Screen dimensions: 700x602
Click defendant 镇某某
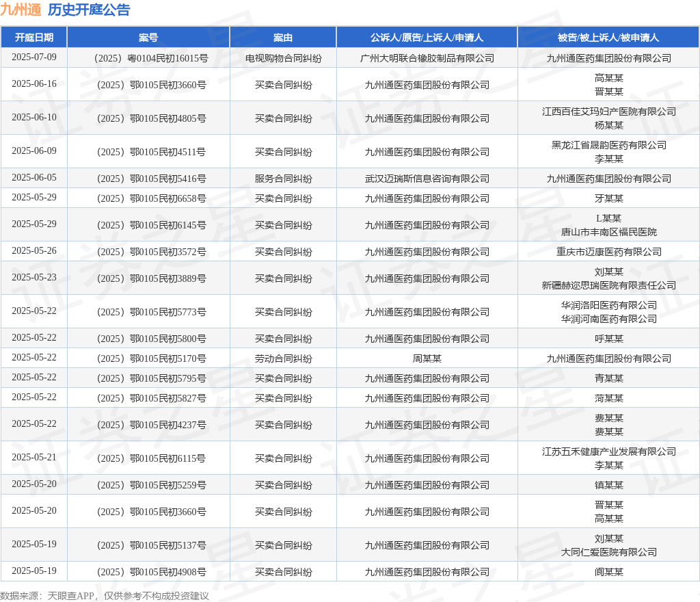[x=609, y=485]
